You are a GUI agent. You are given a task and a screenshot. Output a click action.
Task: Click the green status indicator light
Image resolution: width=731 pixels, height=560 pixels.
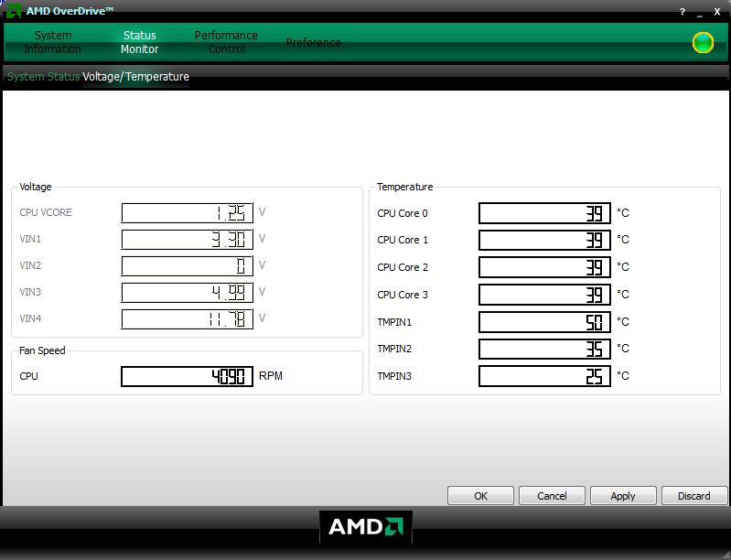coord(703,43)
